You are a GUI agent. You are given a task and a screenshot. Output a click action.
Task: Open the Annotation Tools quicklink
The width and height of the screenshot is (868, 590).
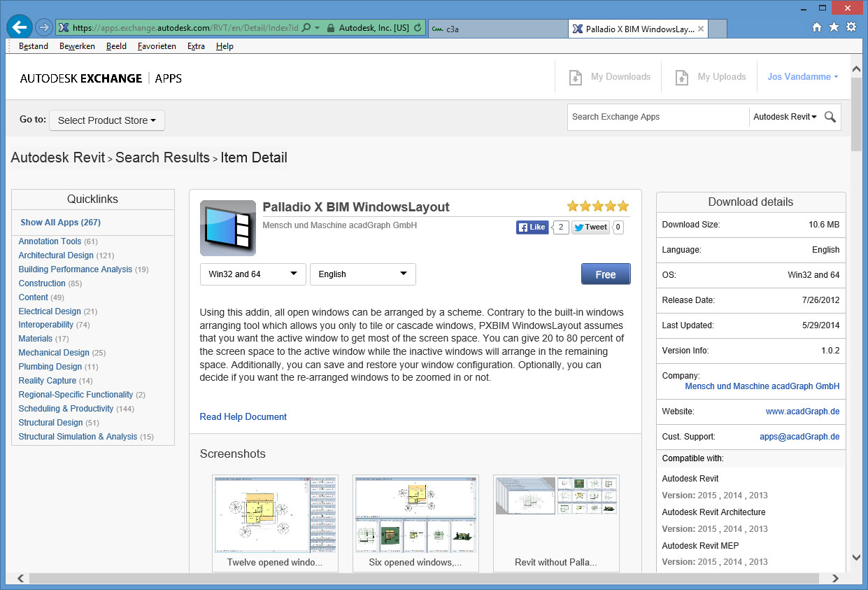50,241
